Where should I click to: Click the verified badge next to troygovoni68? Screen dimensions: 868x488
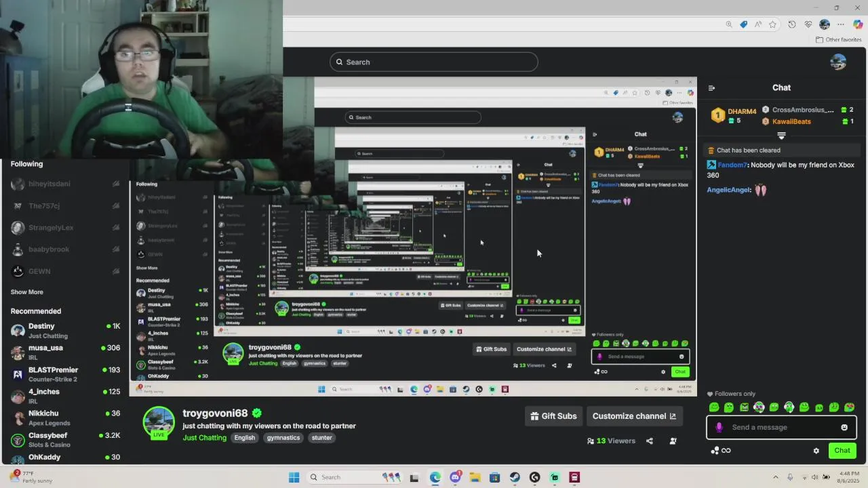[257, 413]
